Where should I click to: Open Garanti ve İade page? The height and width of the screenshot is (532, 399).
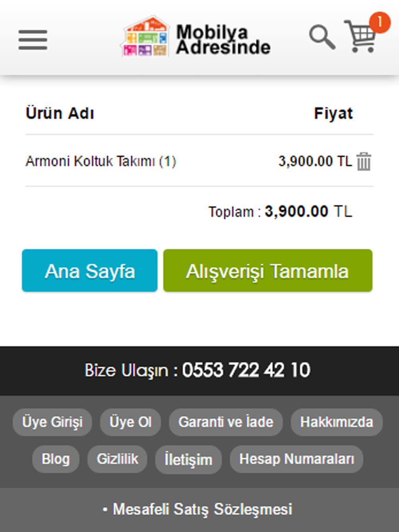pos(226,422)
